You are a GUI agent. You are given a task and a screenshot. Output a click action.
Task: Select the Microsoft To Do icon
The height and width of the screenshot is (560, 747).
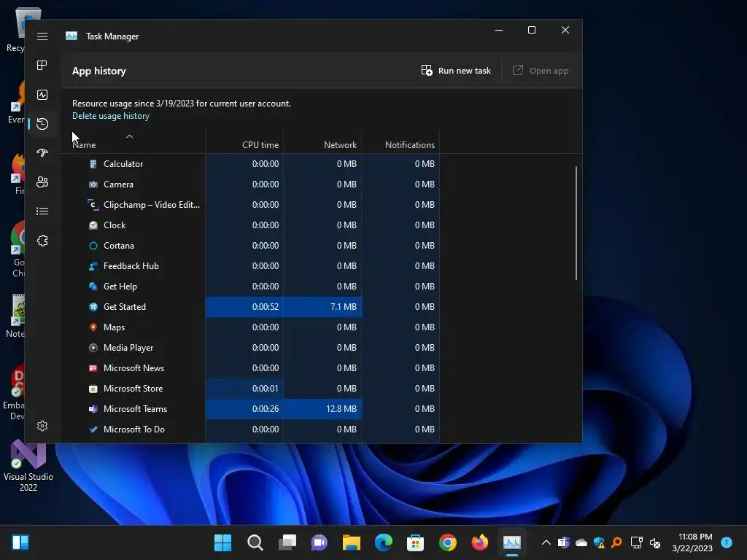(x=93, y=429)
